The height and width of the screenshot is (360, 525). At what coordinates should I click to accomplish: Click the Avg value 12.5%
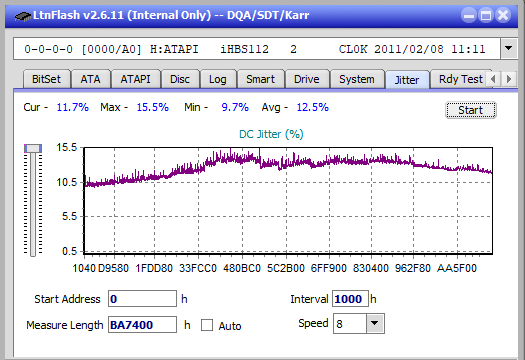pyautogui.click(x=313, y=107)
